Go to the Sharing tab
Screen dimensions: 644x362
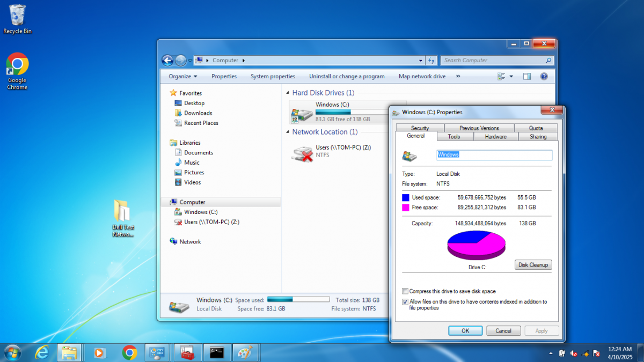538,136
